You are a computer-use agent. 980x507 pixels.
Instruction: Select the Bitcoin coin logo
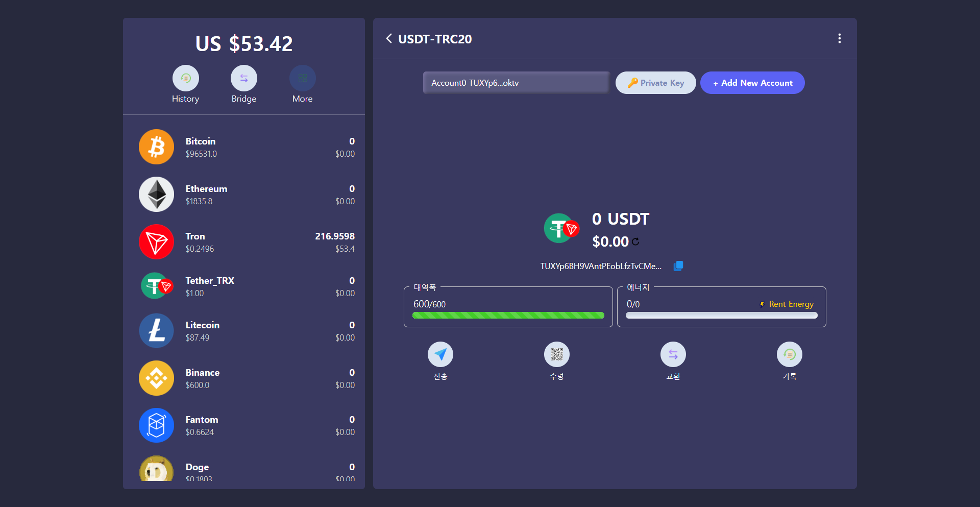(157, 147)
